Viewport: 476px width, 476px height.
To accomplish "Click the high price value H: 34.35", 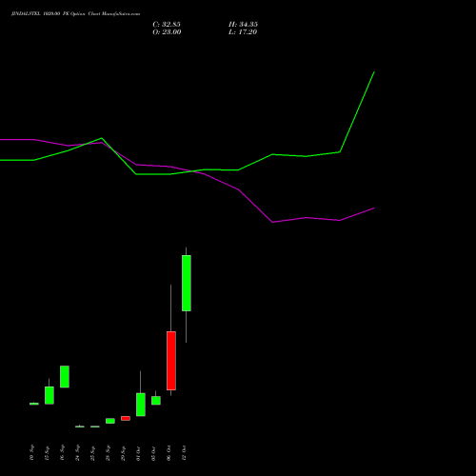I will pyautogui.click(x=243, y=25).
